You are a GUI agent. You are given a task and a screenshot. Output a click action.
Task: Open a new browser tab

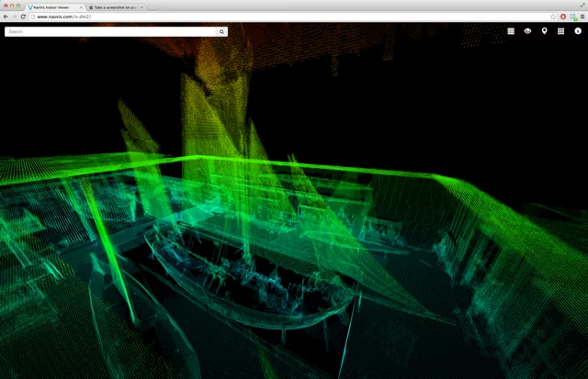(x=153, y=7)
